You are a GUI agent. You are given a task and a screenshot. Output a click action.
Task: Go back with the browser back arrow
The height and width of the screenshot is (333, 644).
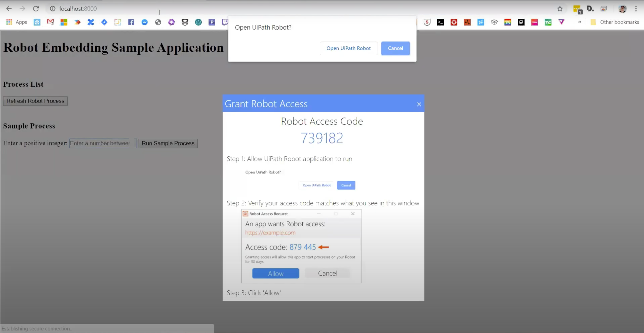click(x=9, y=9)
